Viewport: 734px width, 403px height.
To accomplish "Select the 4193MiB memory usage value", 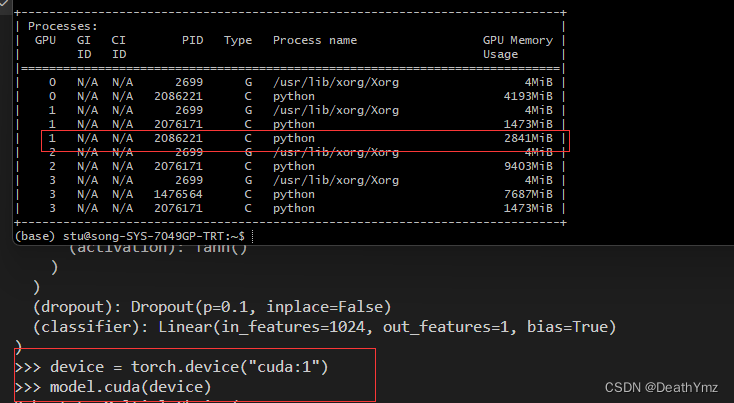I will tap(528, 96).
